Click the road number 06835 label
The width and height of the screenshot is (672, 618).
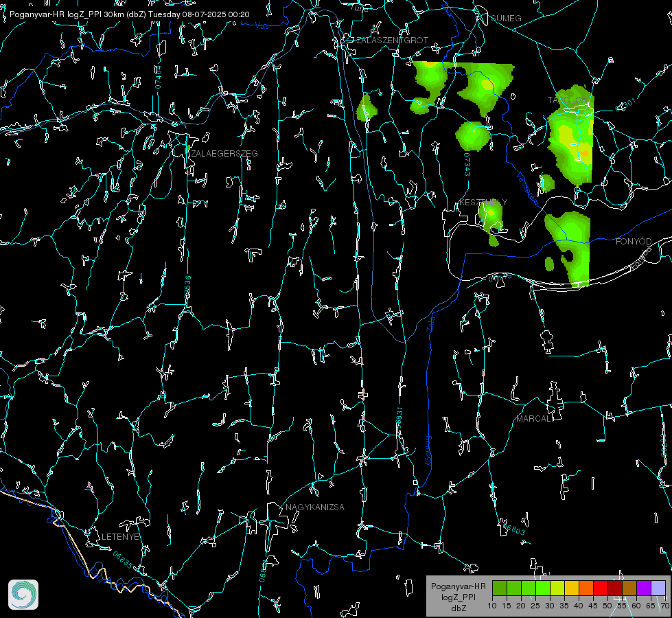123,560
